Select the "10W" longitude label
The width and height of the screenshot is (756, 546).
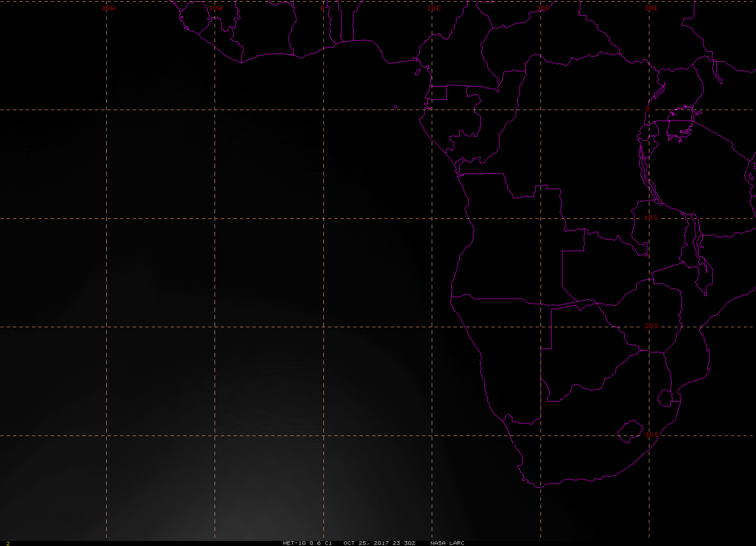coord(216,8)
